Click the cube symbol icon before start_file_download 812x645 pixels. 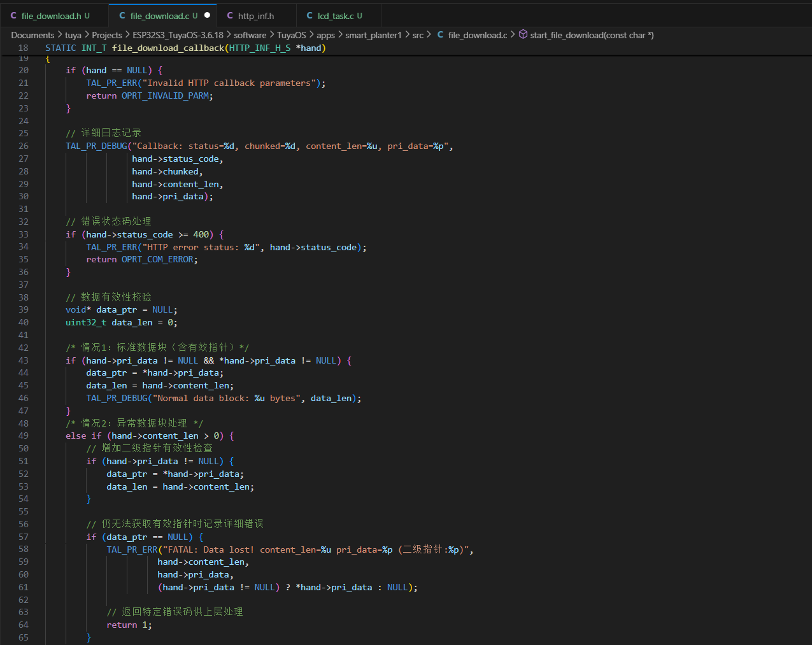pos(523,34)
